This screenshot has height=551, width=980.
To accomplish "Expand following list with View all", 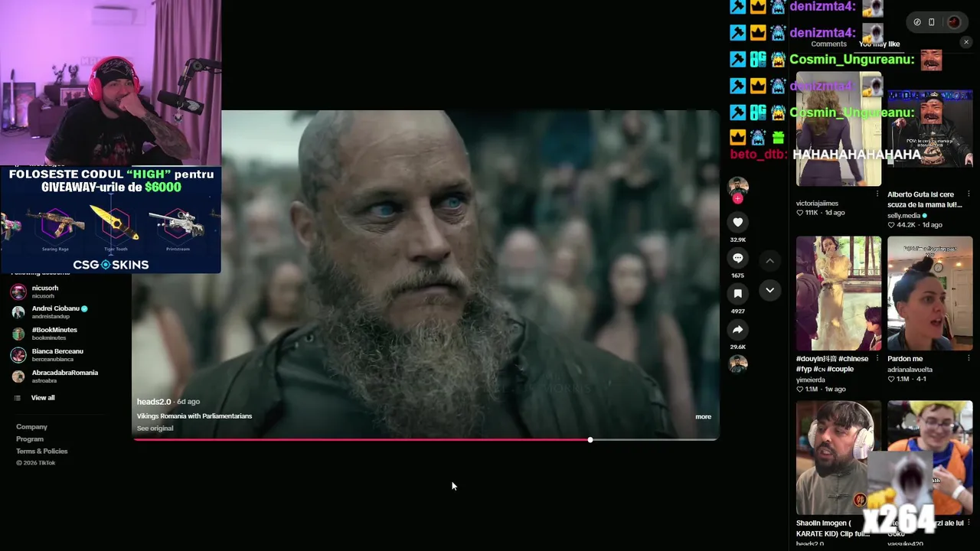I will point(42,398).
